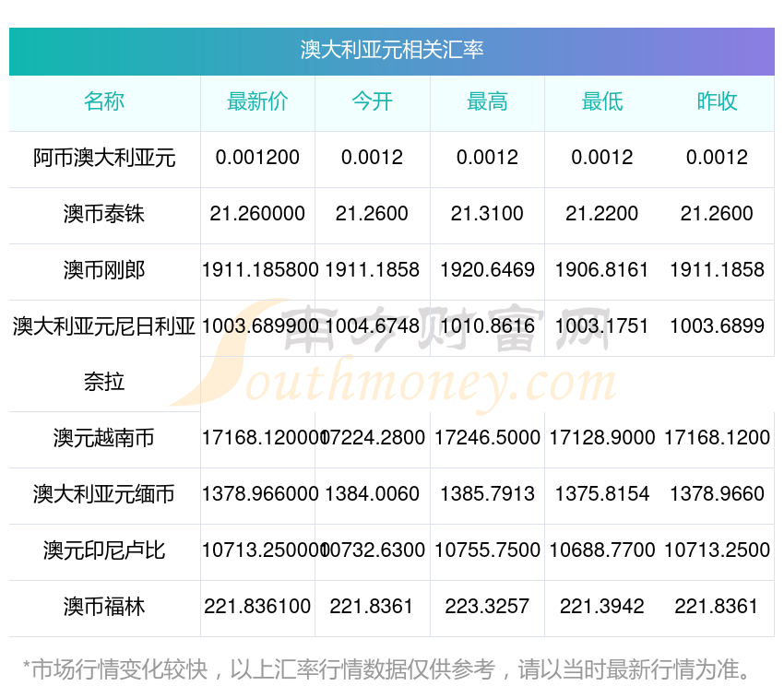Click the value 17246.5000
784x698 pixels.
click(x=487, y=437)
